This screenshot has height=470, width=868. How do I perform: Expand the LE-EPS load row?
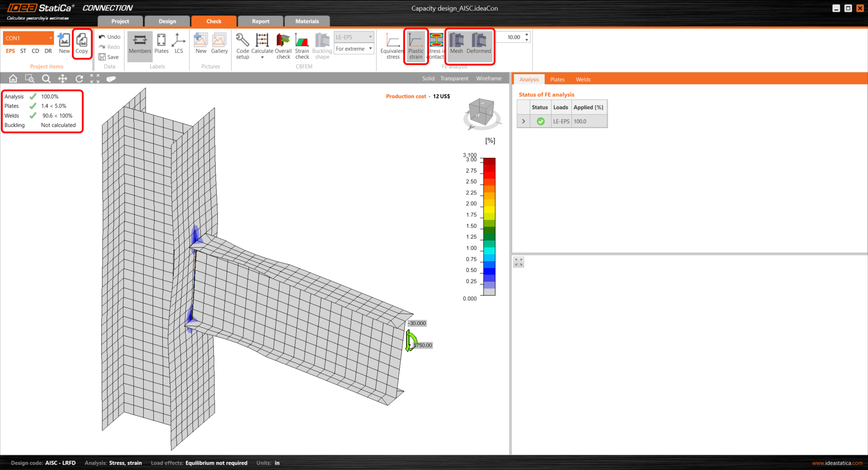pos(524,122)
